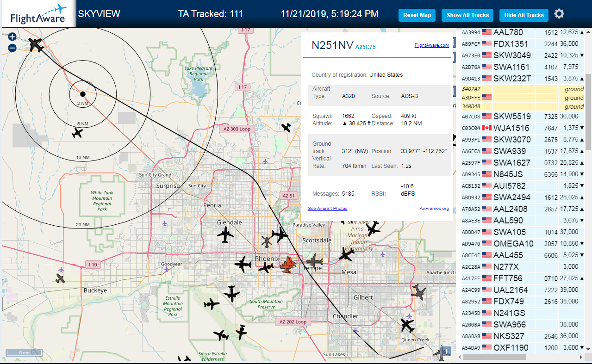Select the gray aircraft icon over Tempe
Screen dimensions: 592x364
[314, 260]
